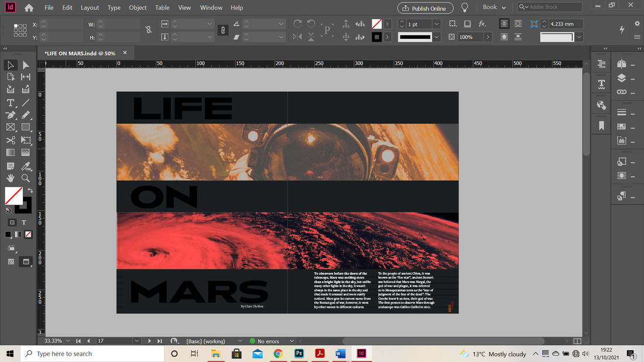Pick the Eyedropper tool
Image resolution: width=644 pixels, height=362 pixels.
coord(25,166)
